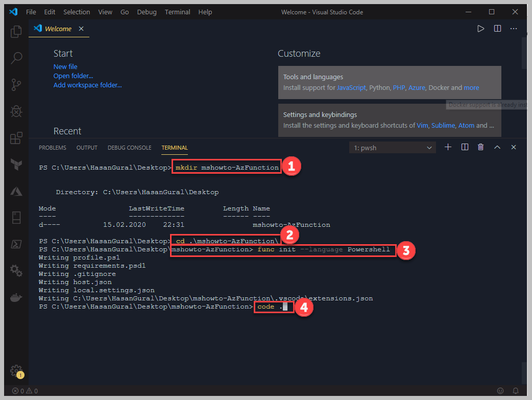Open the Manage gear with update badge
This screenshot has width=532, height=400.
(17, 371)
